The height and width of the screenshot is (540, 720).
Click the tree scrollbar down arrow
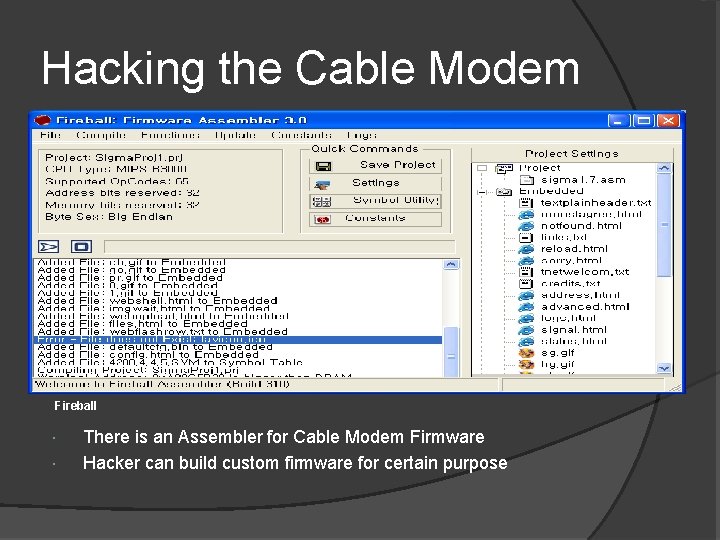coord(664,368)
